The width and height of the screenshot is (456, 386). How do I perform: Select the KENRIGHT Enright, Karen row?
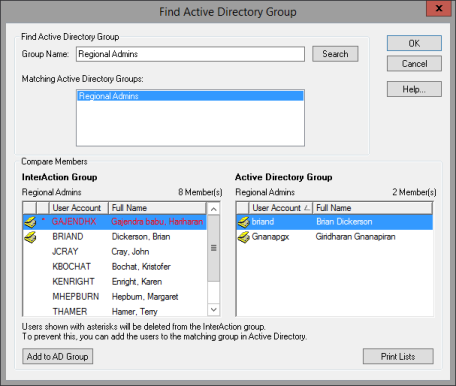tap(115, 282)
